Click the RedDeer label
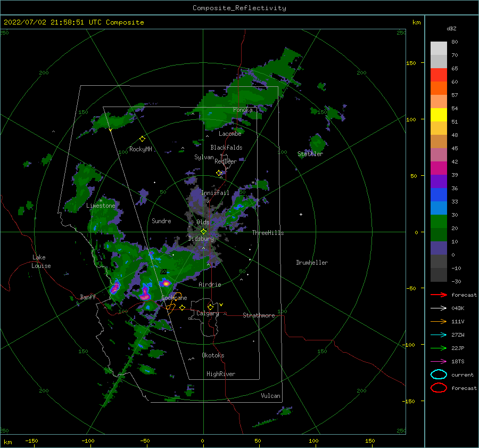479x448 pixels. [226, 161]
